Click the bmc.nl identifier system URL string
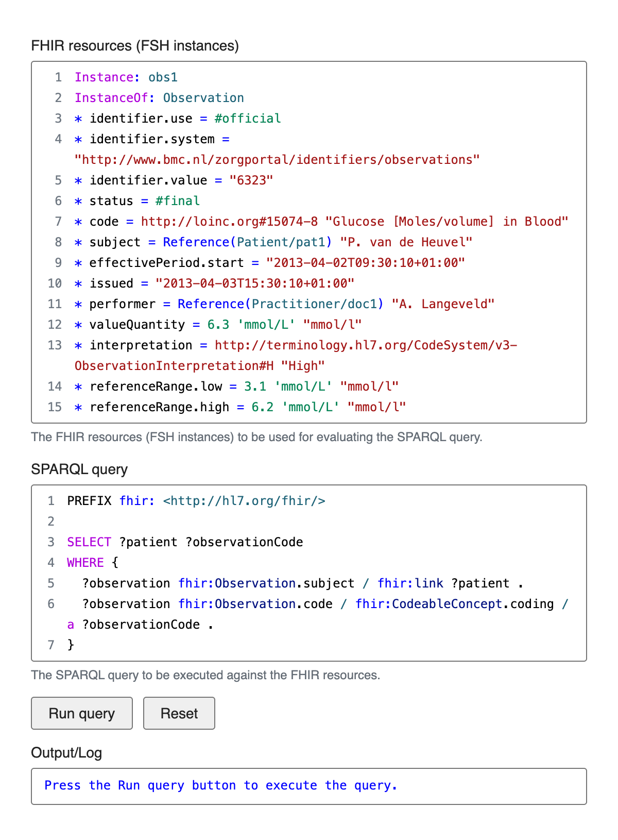Screen dimensions: 618x840 (x=277, y=160)
